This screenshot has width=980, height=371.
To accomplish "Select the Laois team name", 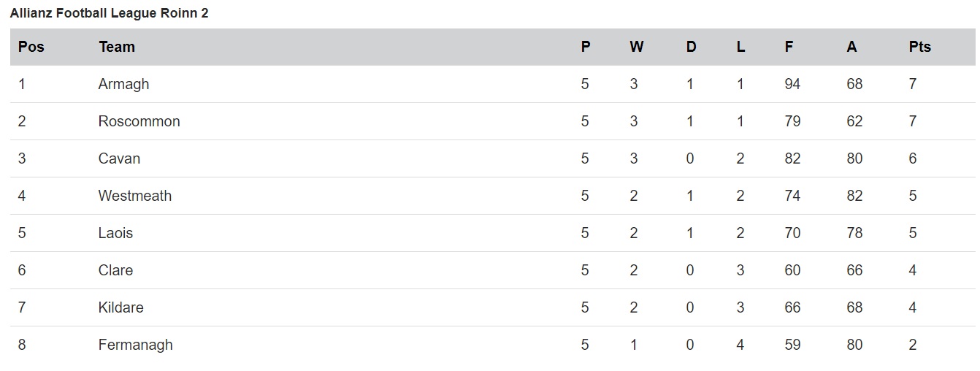I will [x=116, y=233].
